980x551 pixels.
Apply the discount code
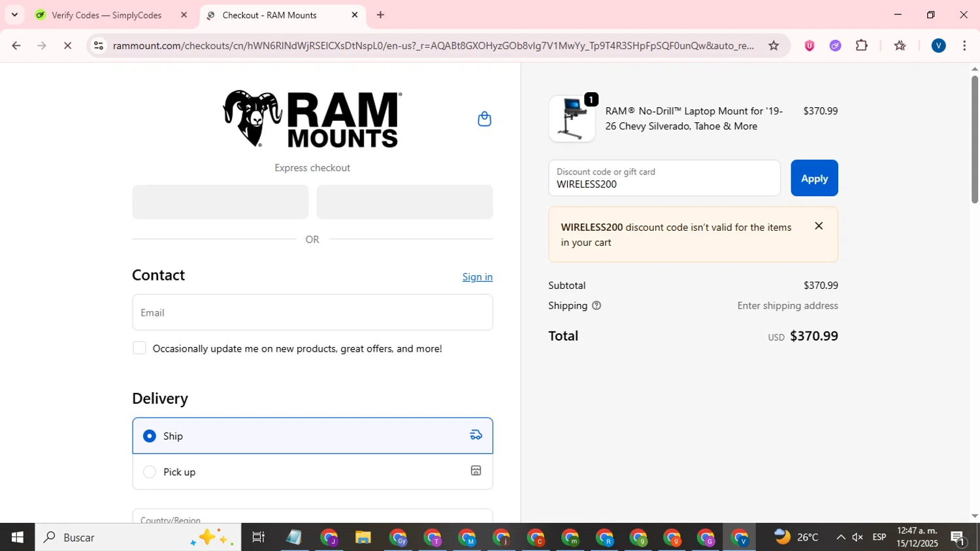(814, 178)
